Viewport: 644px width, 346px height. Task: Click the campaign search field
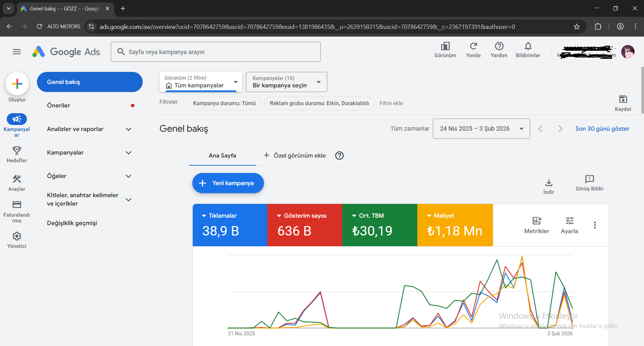(216, 52)
